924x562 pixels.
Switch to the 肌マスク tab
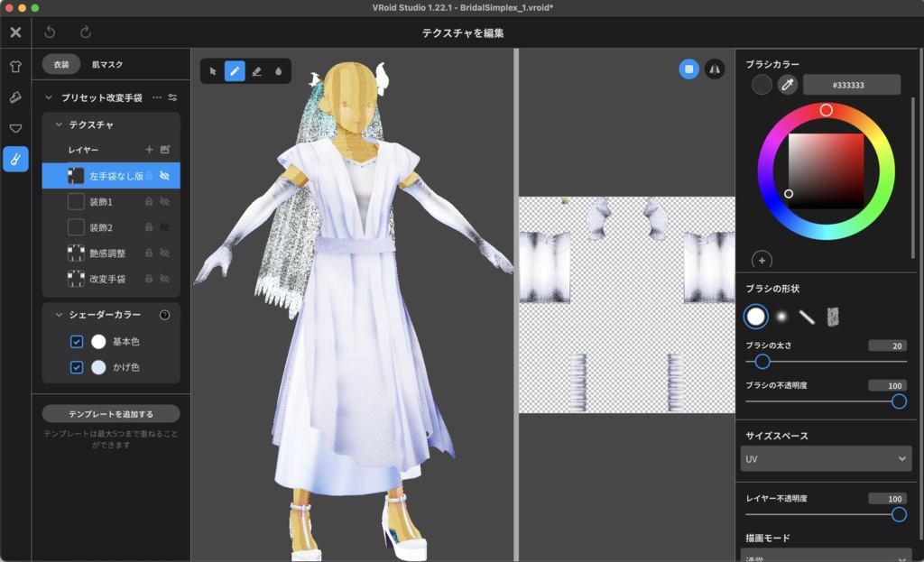click(107, 64)
